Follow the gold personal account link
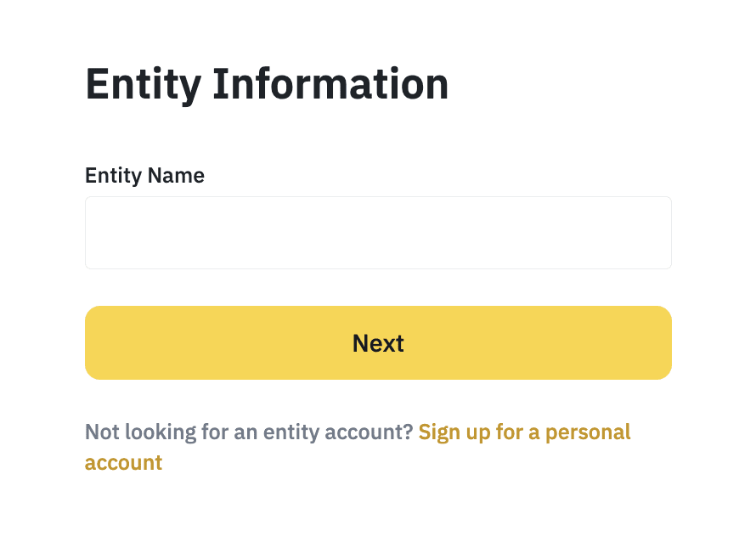The width and height of the screenshot is (756, 559). (524, 432)
